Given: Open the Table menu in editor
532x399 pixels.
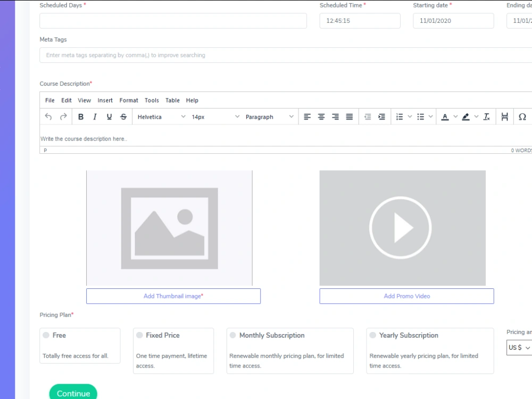Looking at the screenshot, I should click(172, 100).
